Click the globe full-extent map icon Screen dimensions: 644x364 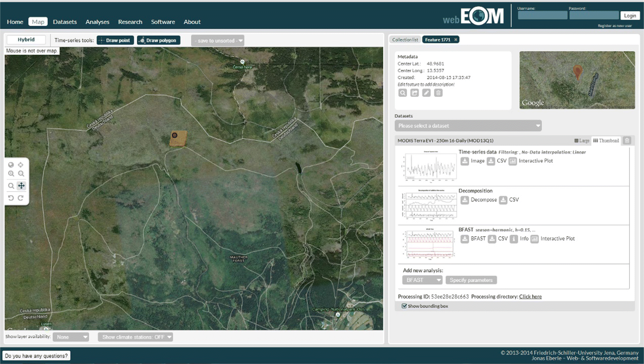coord(11,165)
